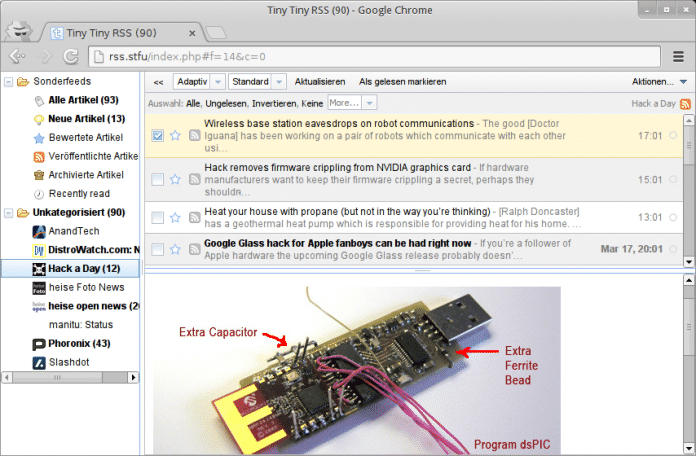696x456 pixels.
Task: Click the browser back arrow
Action: coord(17,56)
